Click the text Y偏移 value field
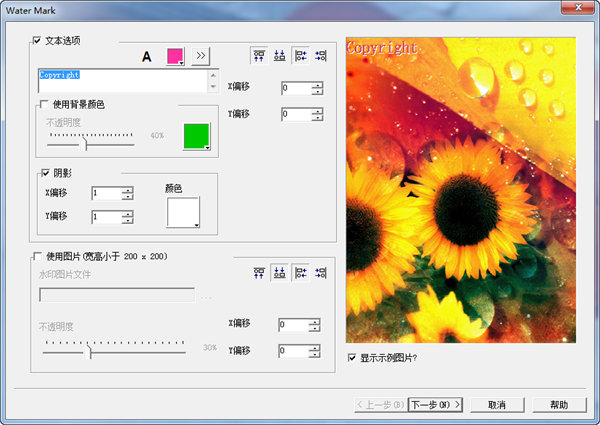The width and height of the screenshot is (600, 425). pos(296,114)
